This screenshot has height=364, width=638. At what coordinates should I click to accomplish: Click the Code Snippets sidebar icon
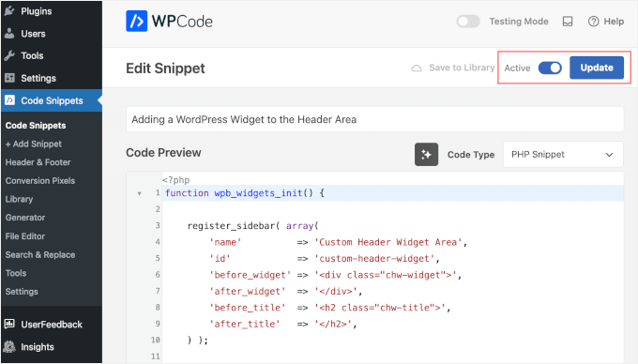pyautogui.click(x=9, y=100)
